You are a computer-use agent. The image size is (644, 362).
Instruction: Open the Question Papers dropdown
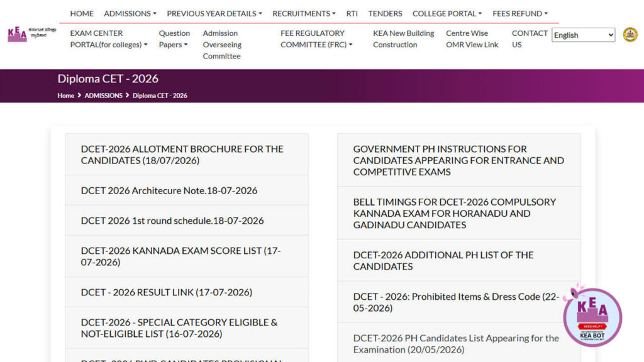coord(174,38)
